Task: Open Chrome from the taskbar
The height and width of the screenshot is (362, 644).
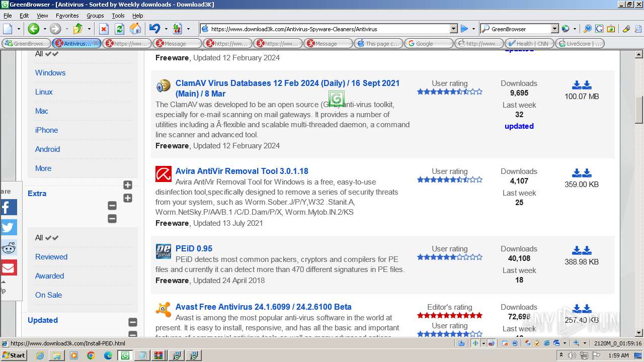Action: pos(91,355)
